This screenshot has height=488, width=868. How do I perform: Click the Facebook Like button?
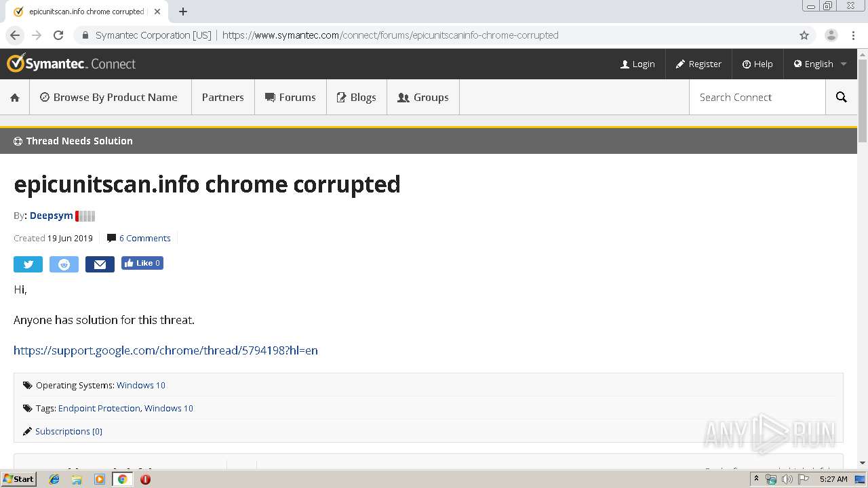(142, 263)
